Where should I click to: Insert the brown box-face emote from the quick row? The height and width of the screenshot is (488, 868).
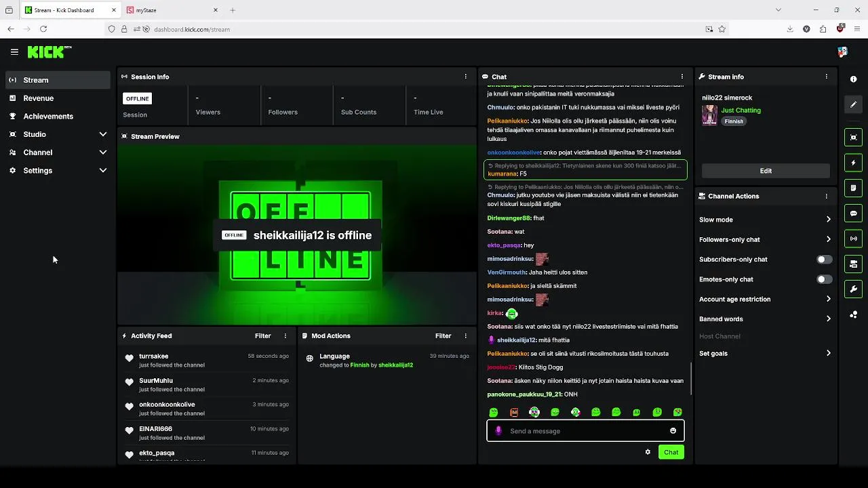pos(514,412)
